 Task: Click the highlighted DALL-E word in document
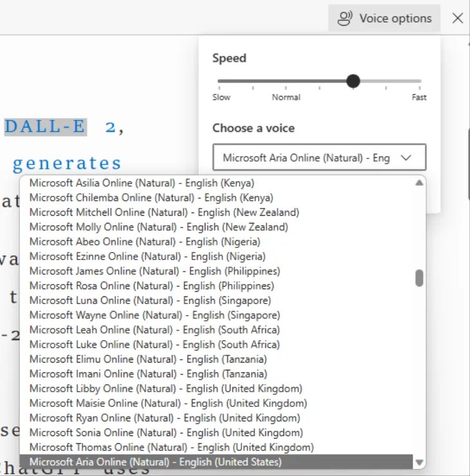click(x=45, y=127)
